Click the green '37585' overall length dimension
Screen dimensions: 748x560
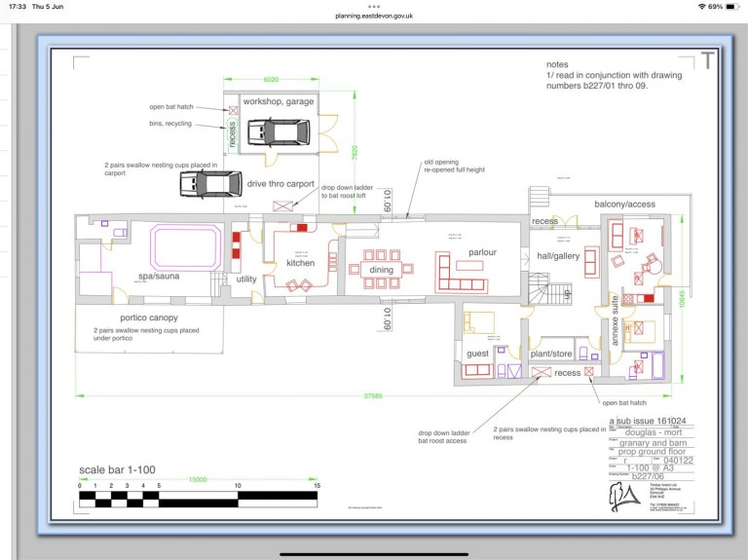click(373, 396)
